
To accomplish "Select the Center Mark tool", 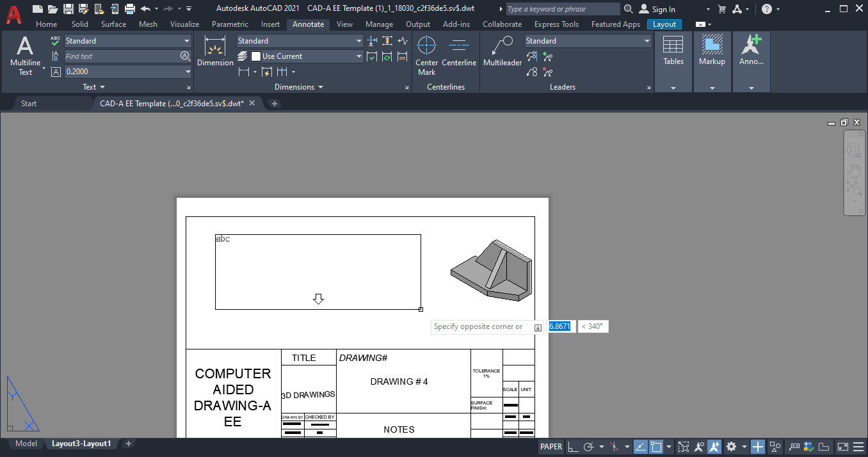I will [x=426, y=51].
